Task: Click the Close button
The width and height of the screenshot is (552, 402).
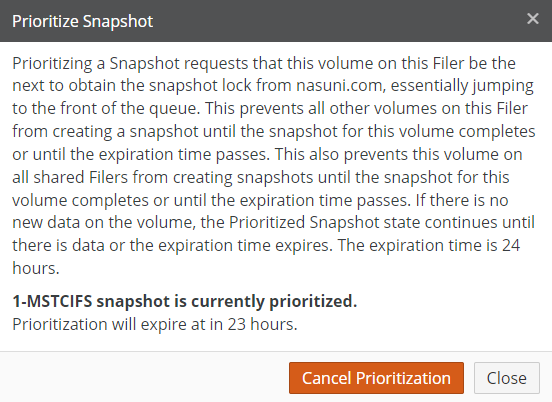Action: 507,378
